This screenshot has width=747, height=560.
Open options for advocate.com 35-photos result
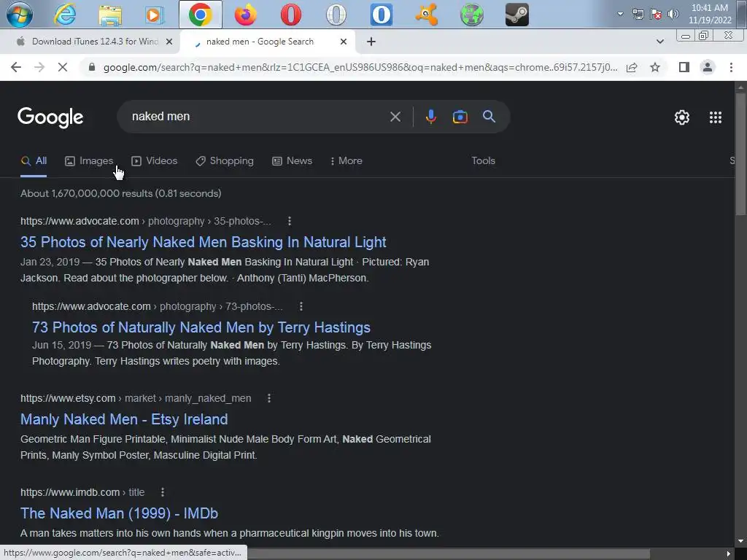click(x=289, y=221)
